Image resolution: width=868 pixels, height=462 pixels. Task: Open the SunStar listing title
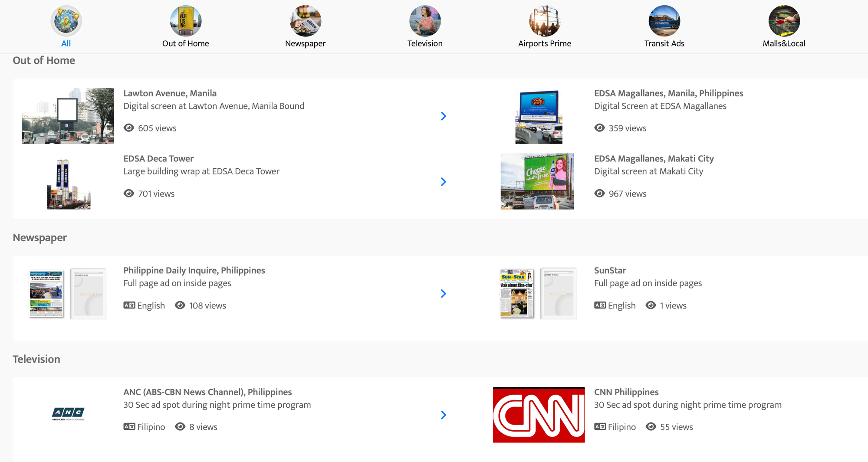[x=610, y=271]
